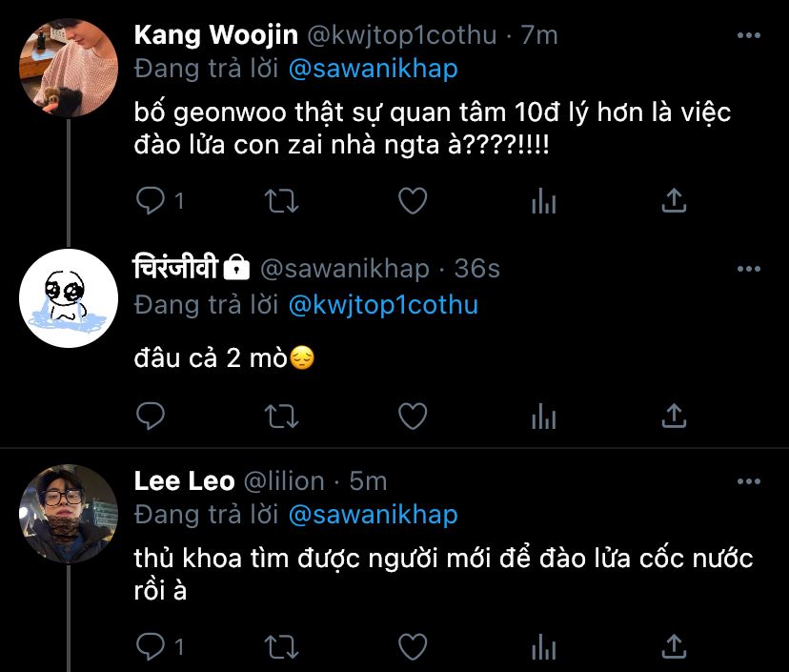Open more options for Kang Woojin's tweet
This screenshot has height=672, width=789.
750,36
